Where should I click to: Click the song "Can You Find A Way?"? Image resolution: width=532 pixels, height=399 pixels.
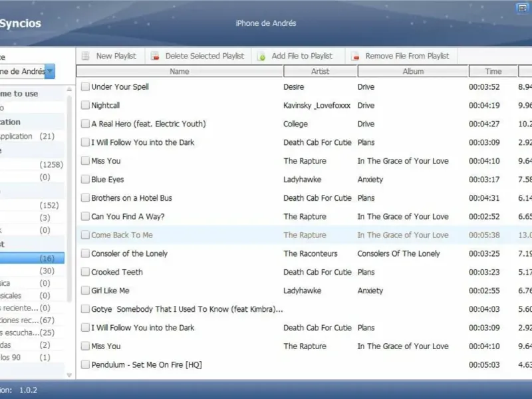[128, 217]
